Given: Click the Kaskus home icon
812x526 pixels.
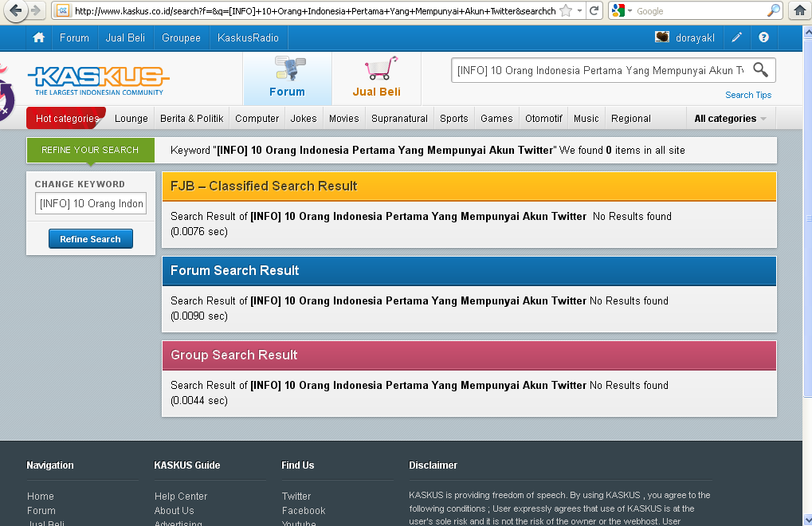Looking at the screenshot, I should (39, 37).
